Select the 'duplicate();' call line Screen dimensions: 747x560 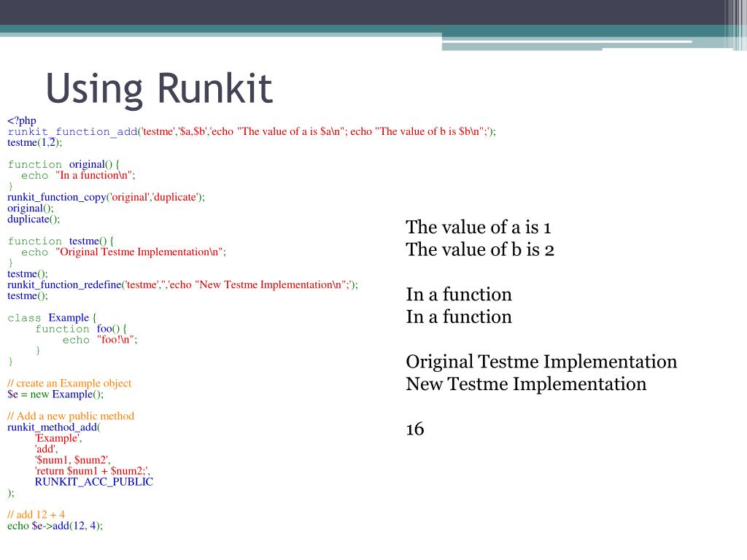coord(34,219)
